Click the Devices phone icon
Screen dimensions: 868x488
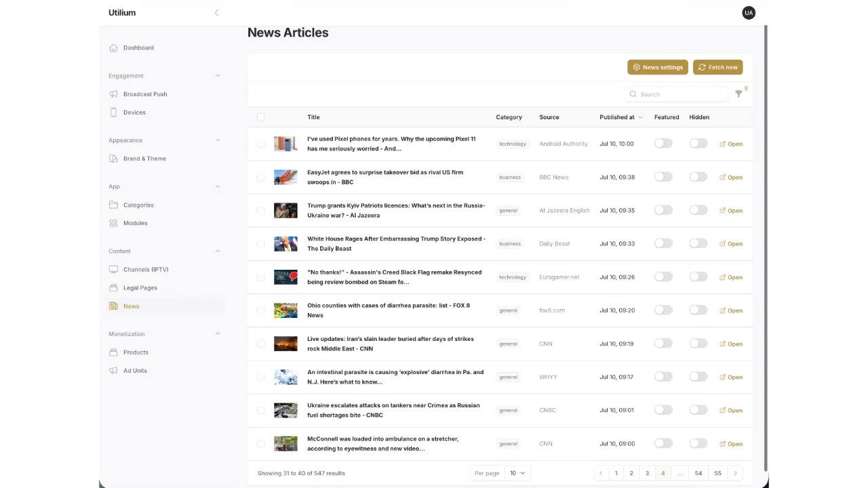113,113
